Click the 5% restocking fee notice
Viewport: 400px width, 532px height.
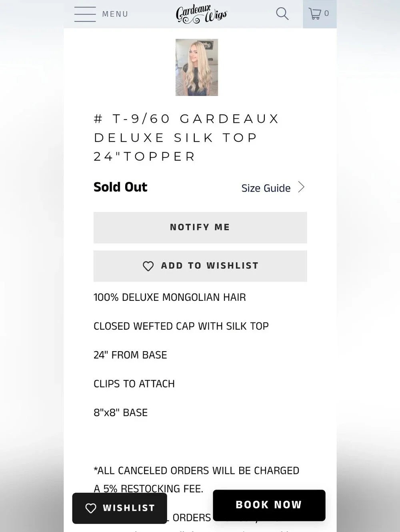[196, 479]
